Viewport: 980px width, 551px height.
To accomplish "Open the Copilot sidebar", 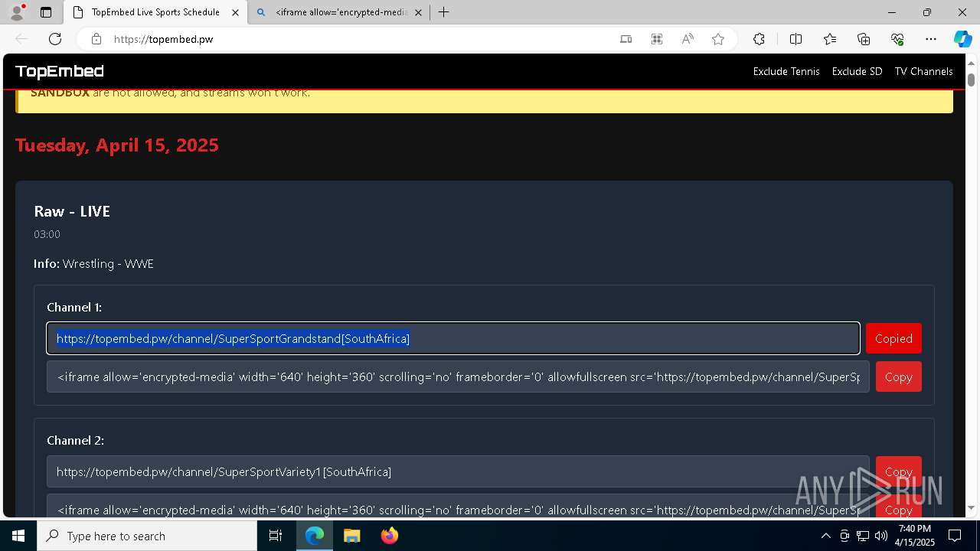I will click(962, 39).
